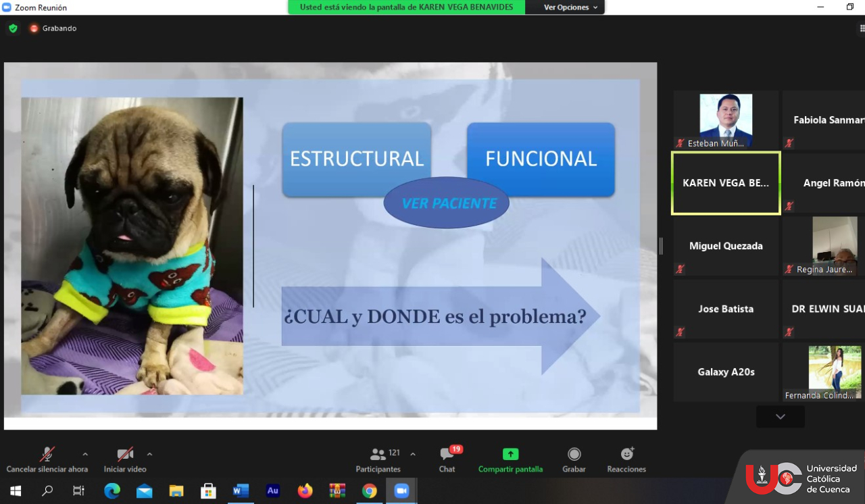Click the ¿CUAL y DONDE es el problema? arrow
Image resolution: width=865 pixels, height=504 pixels.
[x=441, y=316]
